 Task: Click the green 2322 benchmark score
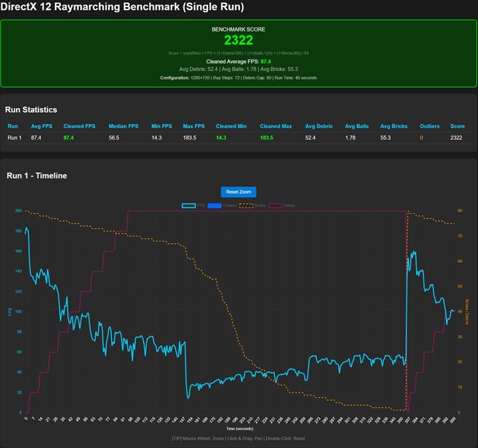click(238, 40)
